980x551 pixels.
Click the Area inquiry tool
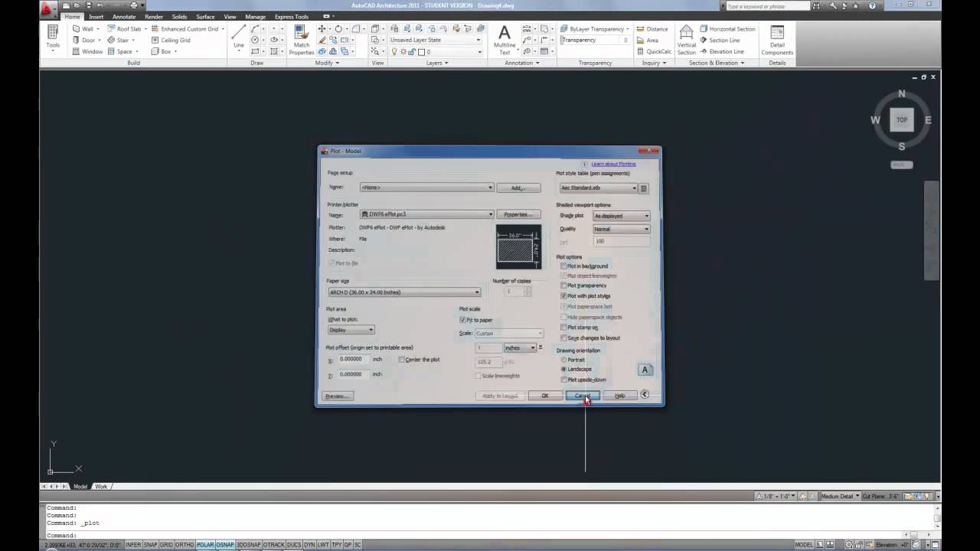[x=647, y=40]
